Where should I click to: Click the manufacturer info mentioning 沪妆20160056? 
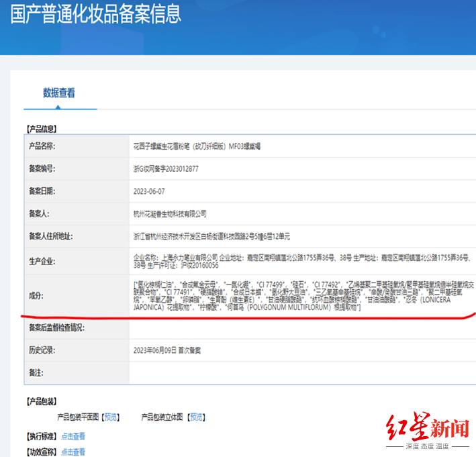[x=303, y=262]
